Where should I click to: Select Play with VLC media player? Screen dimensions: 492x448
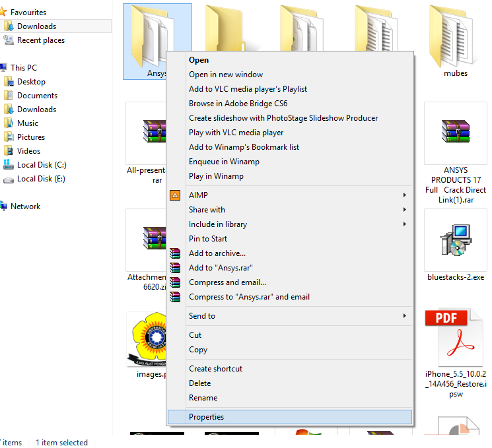point(290,133)
